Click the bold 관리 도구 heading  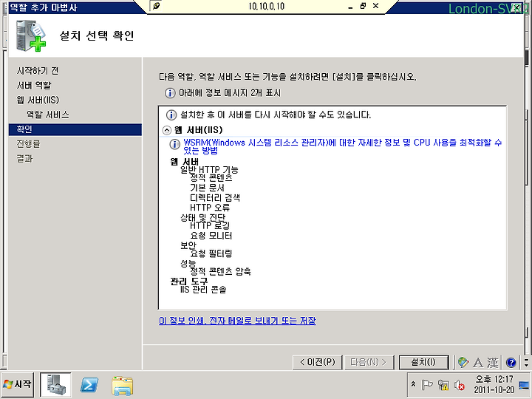pyautogui.click(x=188, y=282)
